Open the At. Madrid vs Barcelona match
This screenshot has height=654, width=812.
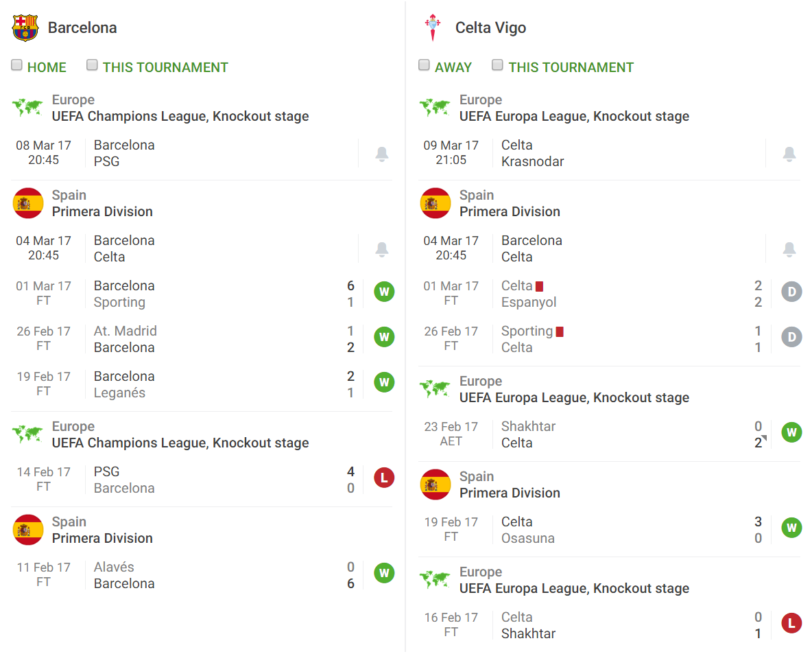[202, 339]
